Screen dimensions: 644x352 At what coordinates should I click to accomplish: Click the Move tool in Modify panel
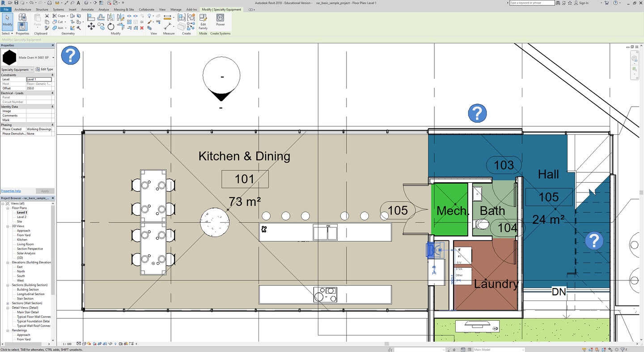click(91, 26)
